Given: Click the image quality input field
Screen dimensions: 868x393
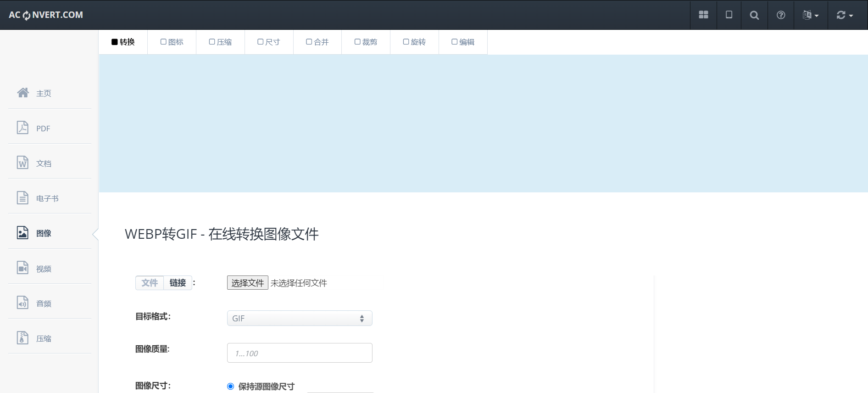Looking at the screenshot, I should click(x=300, y=353).
